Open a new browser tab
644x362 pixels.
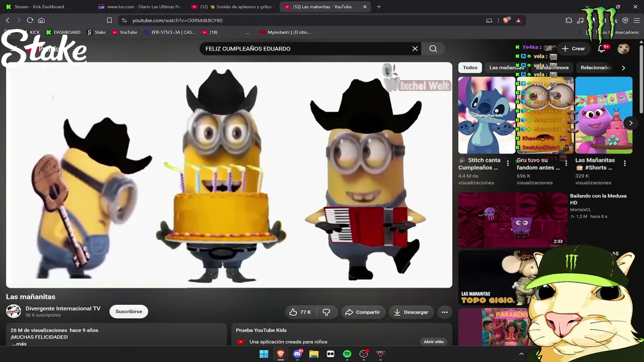(x=379, y=7)
